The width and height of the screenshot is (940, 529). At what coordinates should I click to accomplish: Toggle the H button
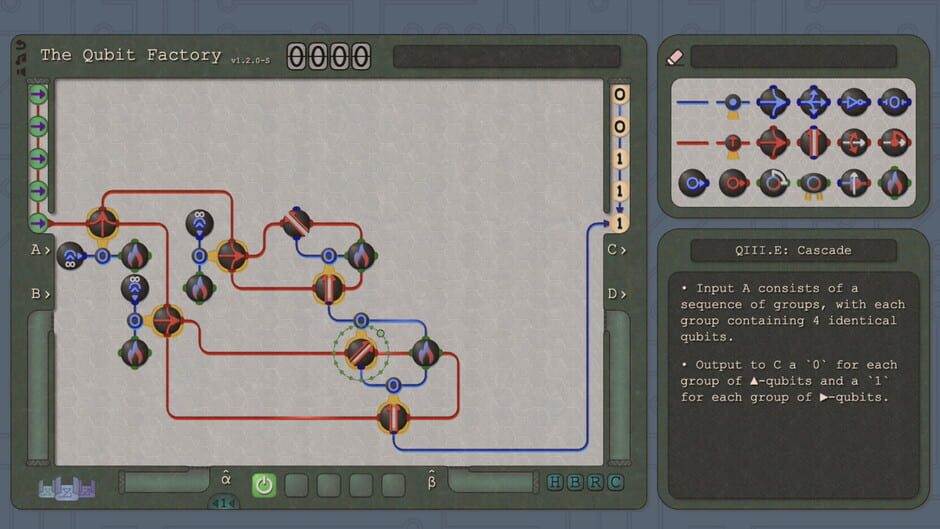(555, 482)
